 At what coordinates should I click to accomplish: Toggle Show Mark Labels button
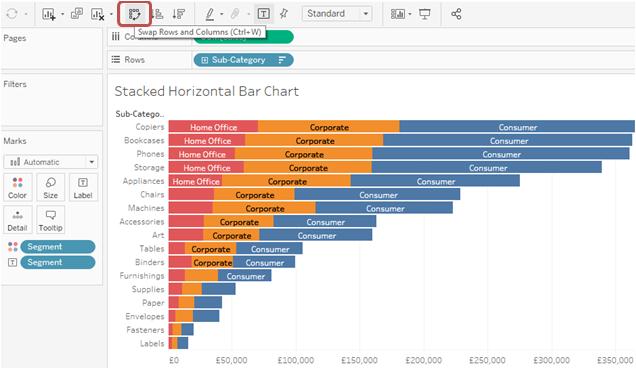pos(263,14)
